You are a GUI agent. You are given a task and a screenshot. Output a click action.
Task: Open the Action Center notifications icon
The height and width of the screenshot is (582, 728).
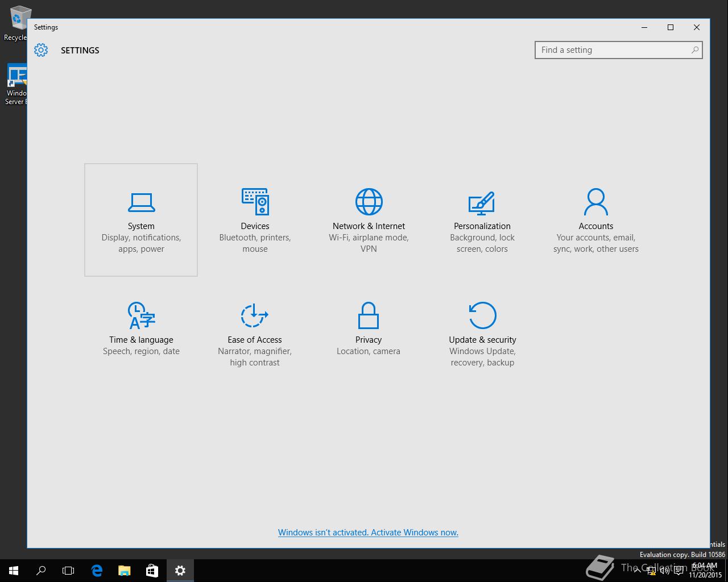tap(679, 571)
